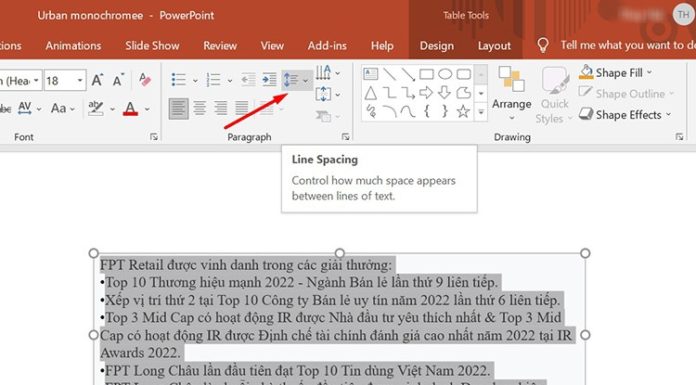
Task: Open the Arrange dropdown
Action: pyautogui.click(x=511, y=93)
